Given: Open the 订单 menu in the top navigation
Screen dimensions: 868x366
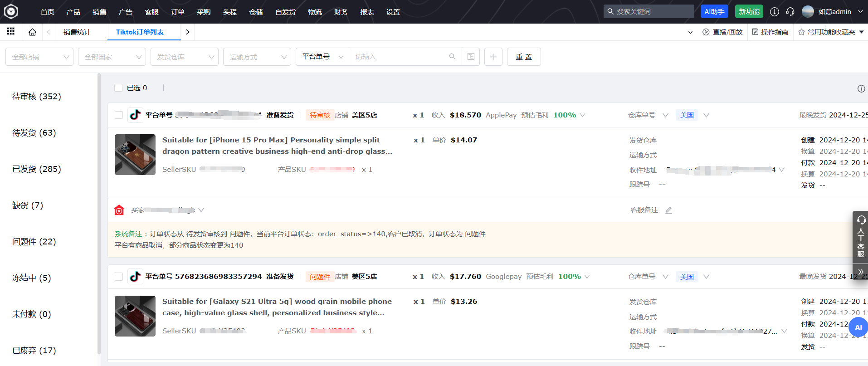Looking at the screenshot, I should [x=178, y=12].
